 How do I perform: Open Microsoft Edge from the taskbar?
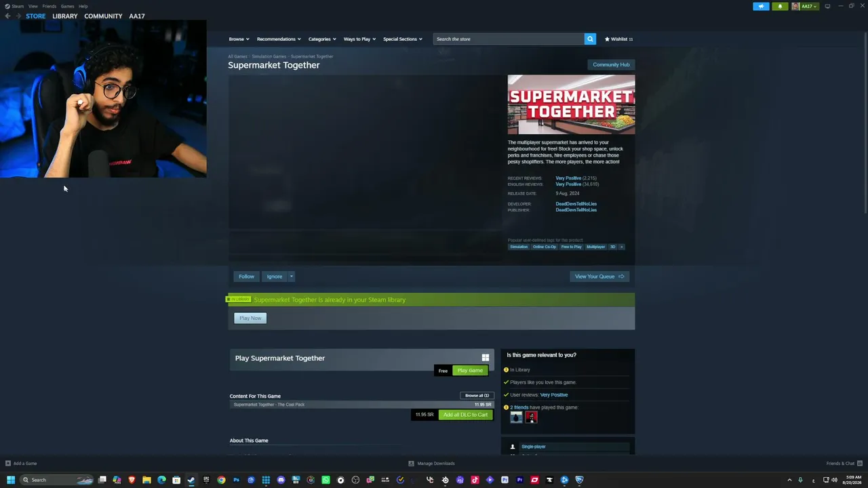pos(161,480)
